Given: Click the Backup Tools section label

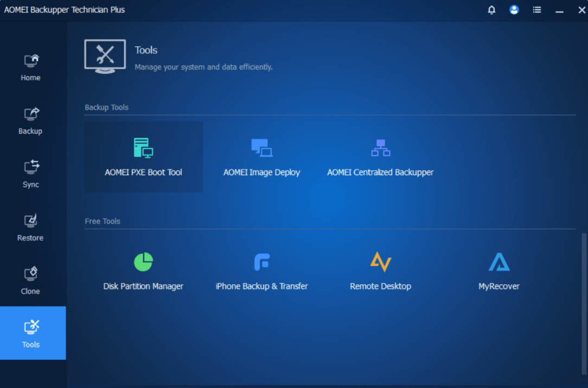Looking at the screenshot, I should click(107, 107).
